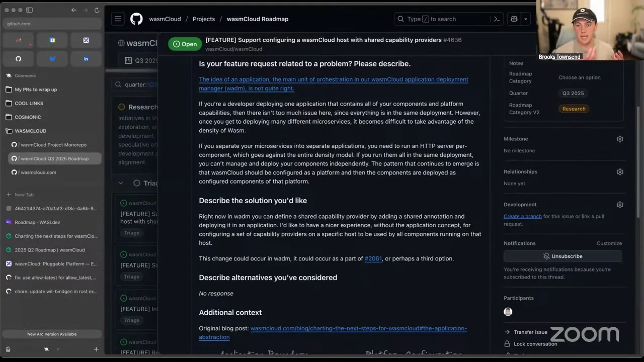Click the New Tab button

click(52, 195)
